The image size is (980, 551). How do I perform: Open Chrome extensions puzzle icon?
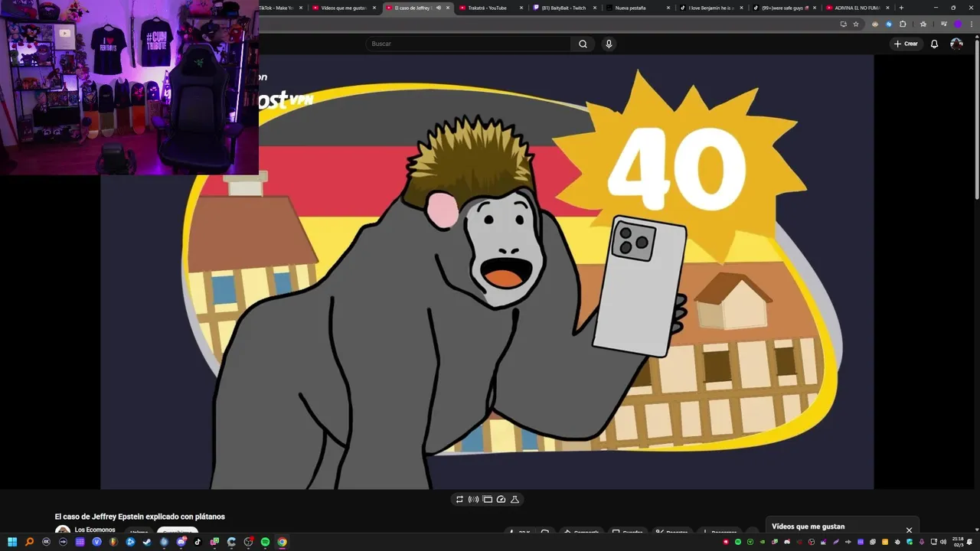903,24
